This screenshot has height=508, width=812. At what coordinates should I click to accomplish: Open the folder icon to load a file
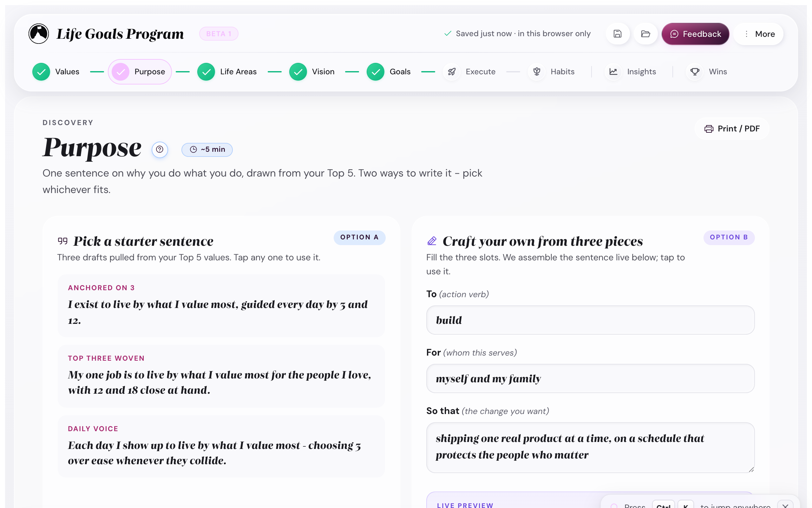coord(645,34)
